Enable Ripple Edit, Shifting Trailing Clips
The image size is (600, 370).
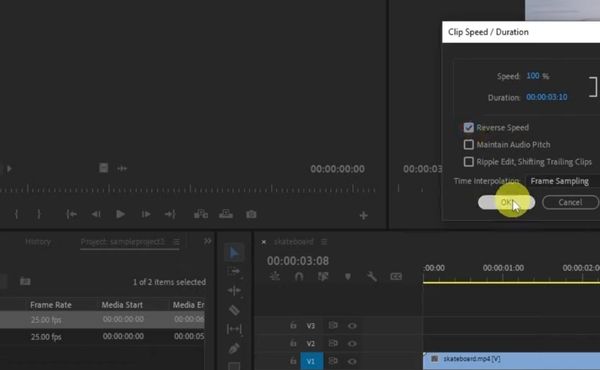(x=469, y=162)
